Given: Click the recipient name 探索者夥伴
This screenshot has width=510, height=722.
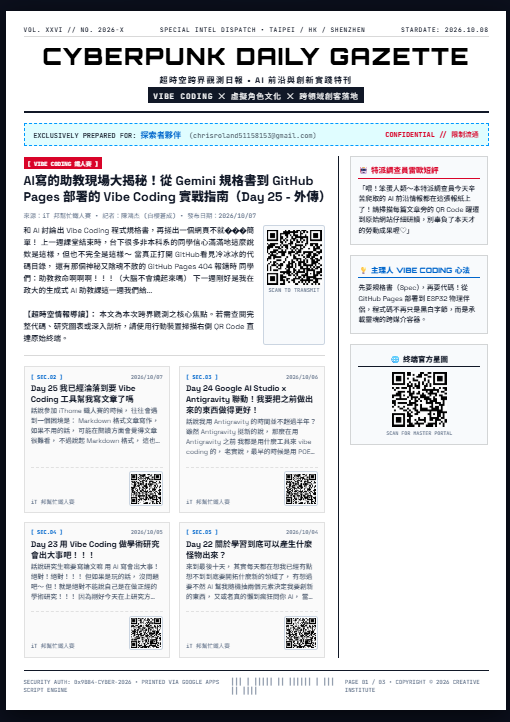Looking at the screenshot, I should [x=161, y=135].
